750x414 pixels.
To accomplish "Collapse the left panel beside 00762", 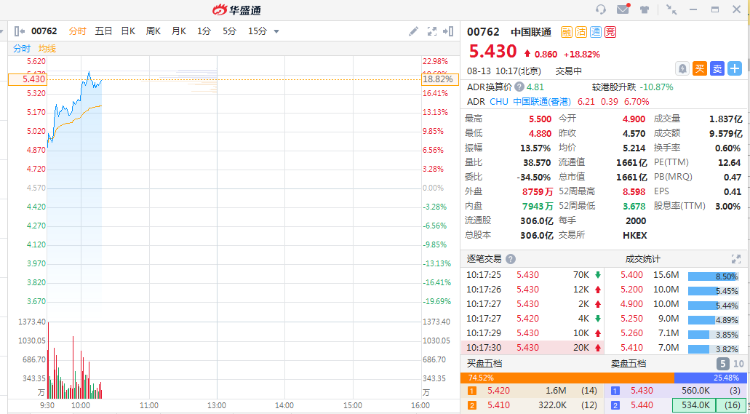I will pyautogui.click(x=19, y=31).
